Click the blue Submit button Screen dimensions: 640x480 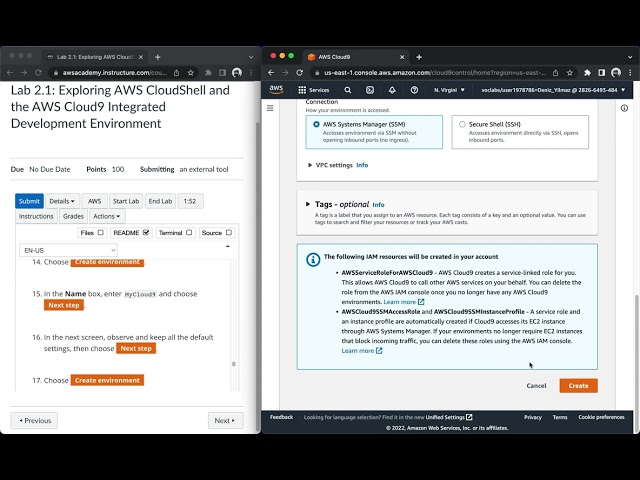(29, 201)
